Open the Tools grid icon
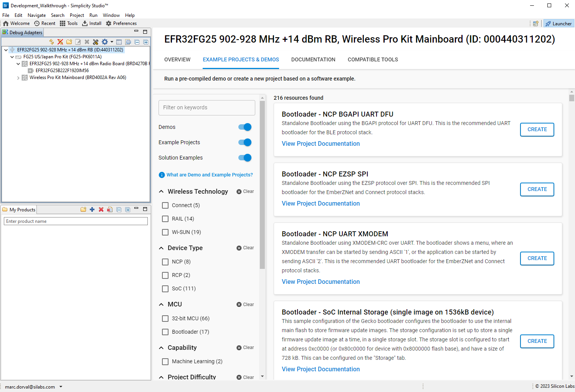Image resolution: width=575 pixels, height=392 pixels. [63, 23]
